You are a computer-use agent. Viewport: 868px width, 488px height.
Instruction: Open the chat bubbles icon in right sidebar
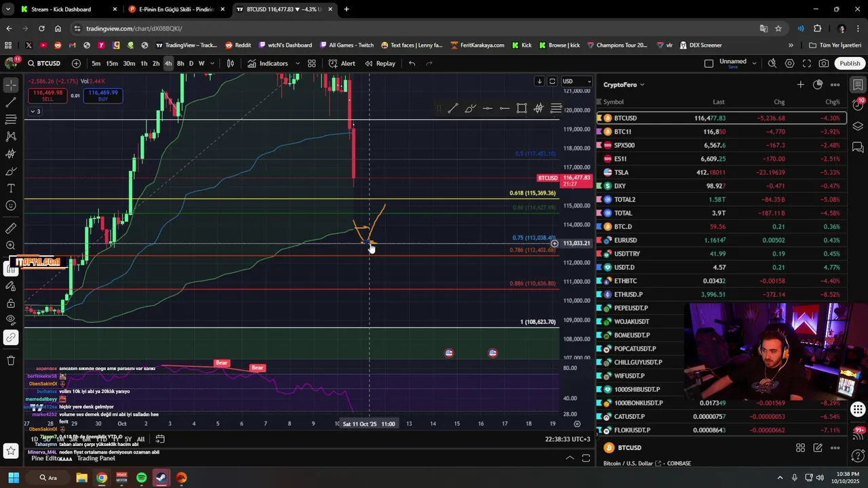point(858,147)
